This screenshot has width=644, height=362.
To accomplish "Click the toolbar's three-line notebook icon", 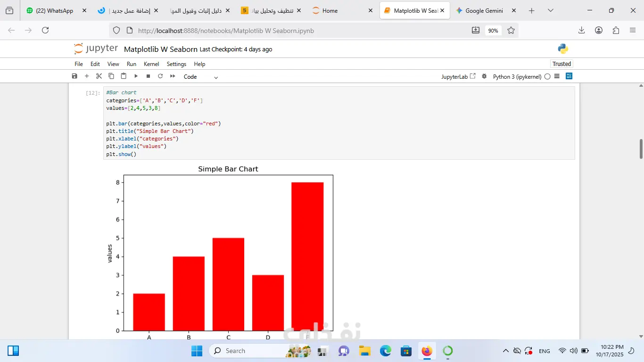I will pyautogui.click(x=557, y=76).
